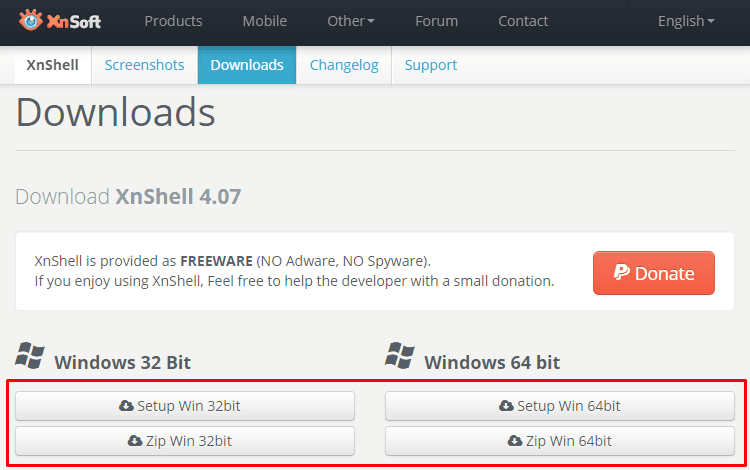Open the Products menu item

point(173,21)
